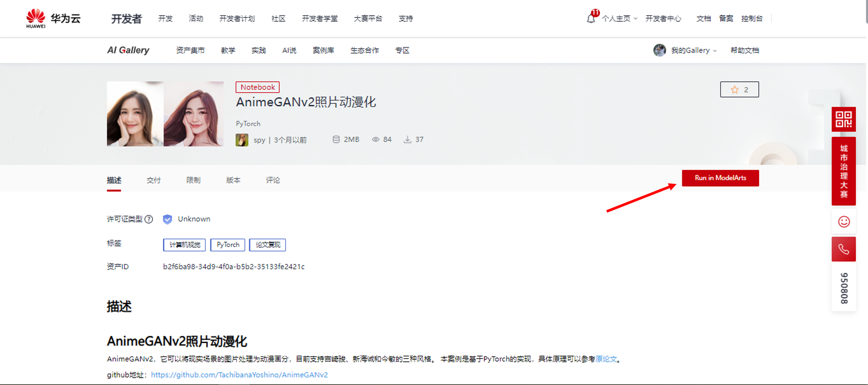868x385 pixels.
Task: Open the AnimeGANv2 GitHub link
Action: pyautogui.click(x=239, y=375)
